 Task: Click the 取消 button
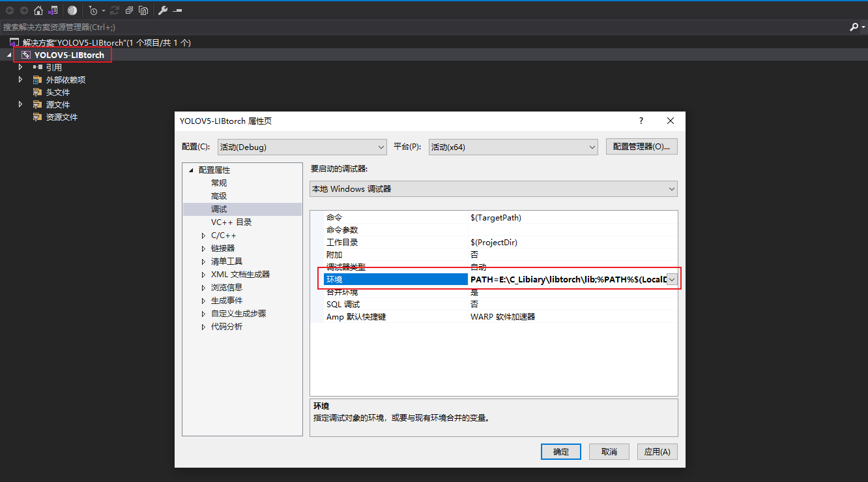609,451
